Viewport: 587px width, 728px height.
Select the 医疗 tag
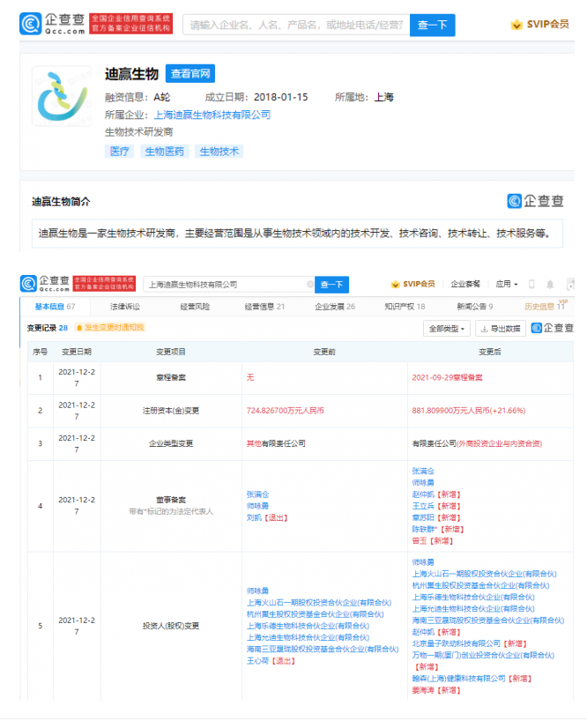(x=119, y=152)
